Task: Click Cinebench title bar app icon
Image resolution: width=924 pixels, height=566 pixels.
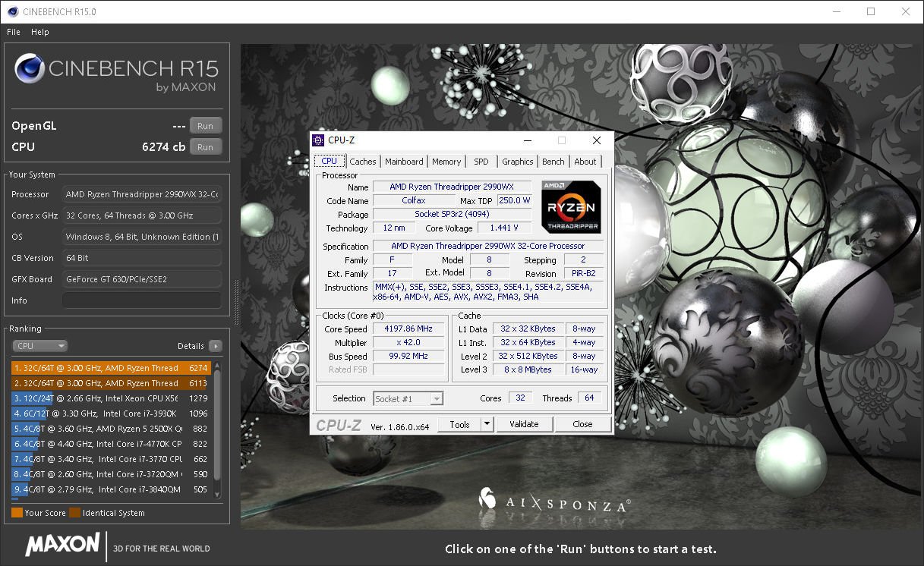Action: pos(11,11)
